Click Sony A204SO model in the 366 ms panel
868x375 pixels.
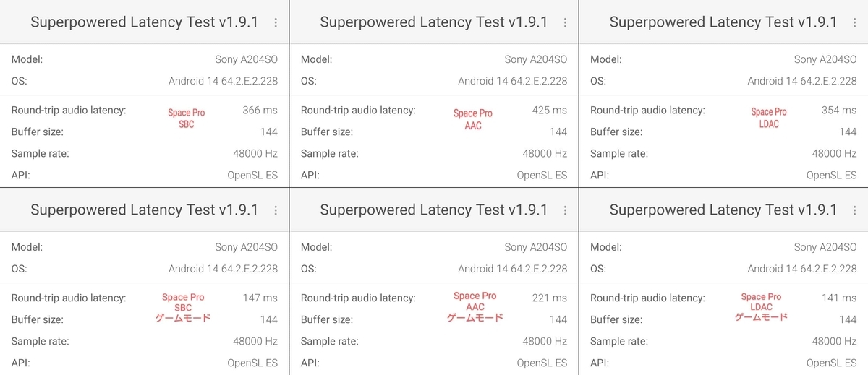[x=247, y=60]
